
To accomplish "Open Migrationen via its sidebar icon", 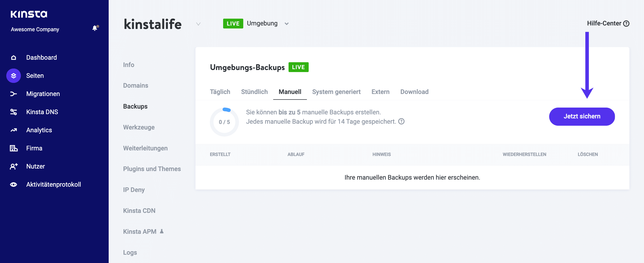I will (13, 94).
